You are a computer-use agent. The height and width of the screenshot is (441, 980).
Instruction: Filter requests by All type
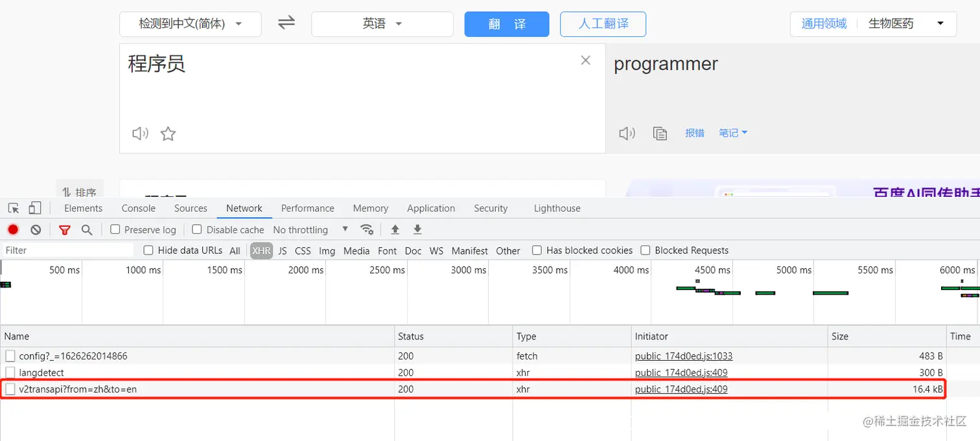[235, 251]
